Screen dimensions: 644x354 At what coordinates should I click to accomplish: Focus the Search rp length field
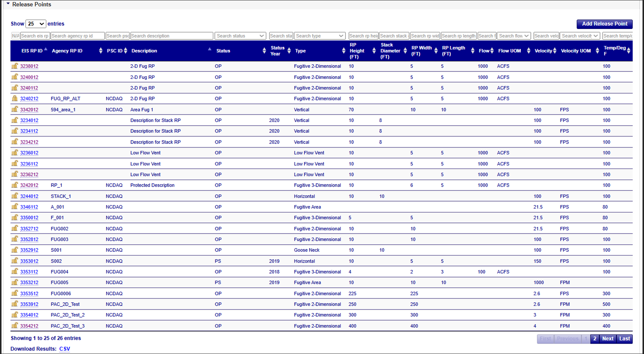[459, 36]
